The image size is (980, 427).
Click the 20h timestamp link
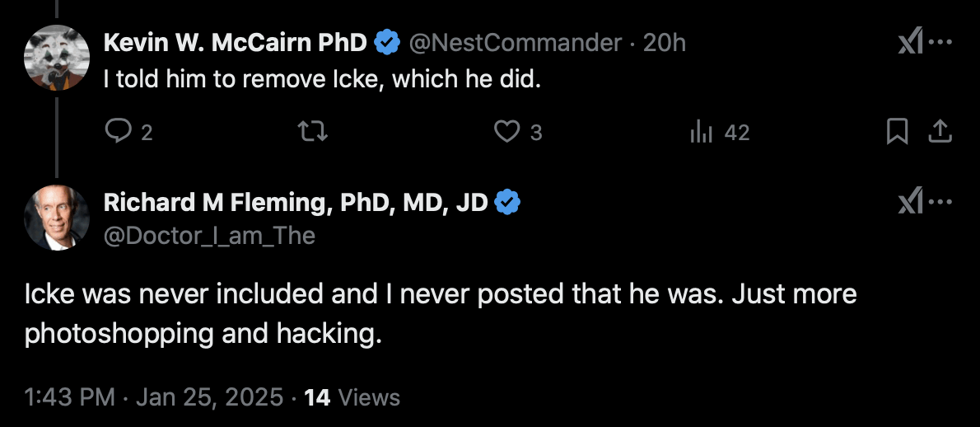click(x=665, y=43)
